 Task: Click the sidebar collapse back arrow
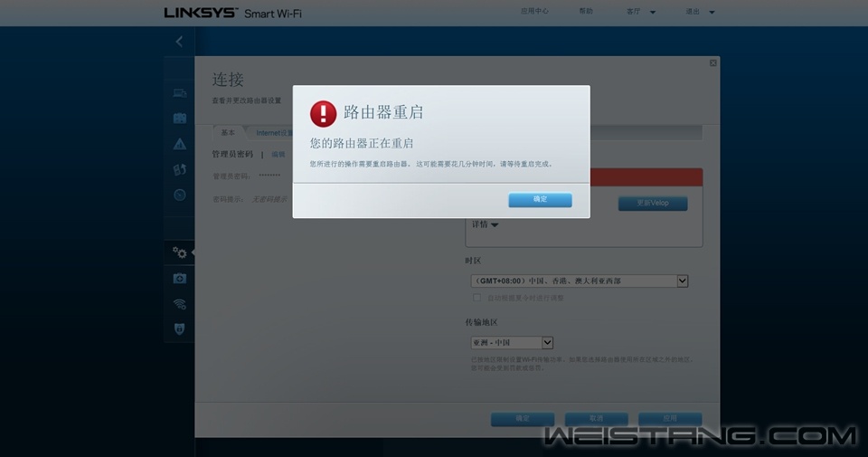[x=179, y=42]
